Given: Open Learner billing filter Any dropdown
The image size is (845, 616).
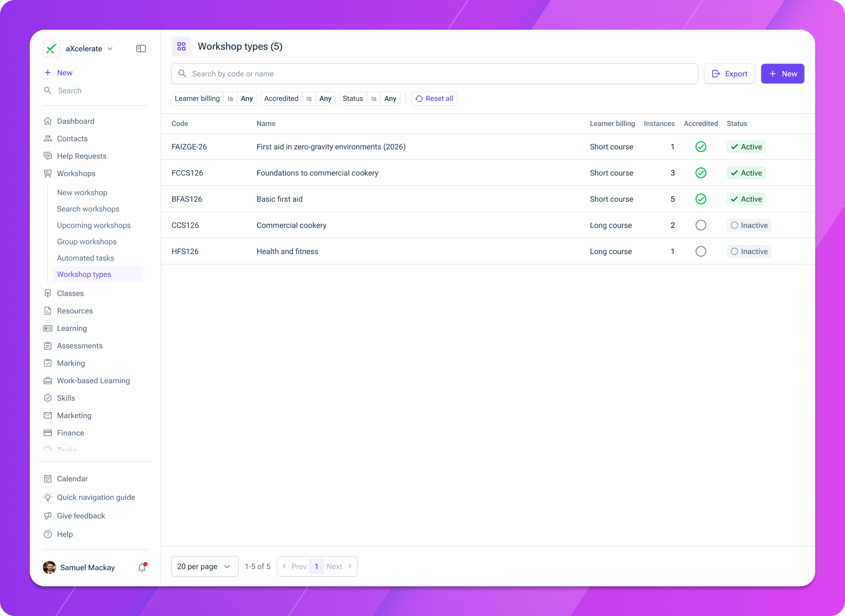Looking at the screenshot, I should click(x=246, y=99).
